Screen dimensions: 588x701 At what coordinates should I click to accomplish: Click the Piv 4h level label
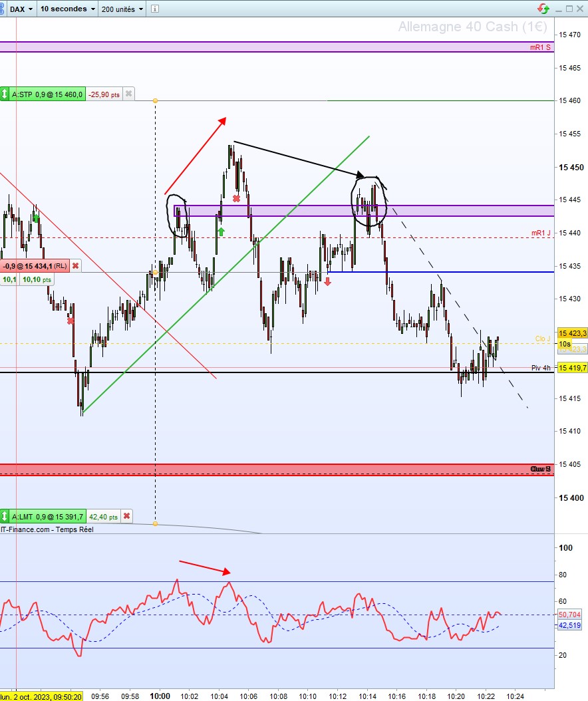pyautogui.click(x=541, y=368)
